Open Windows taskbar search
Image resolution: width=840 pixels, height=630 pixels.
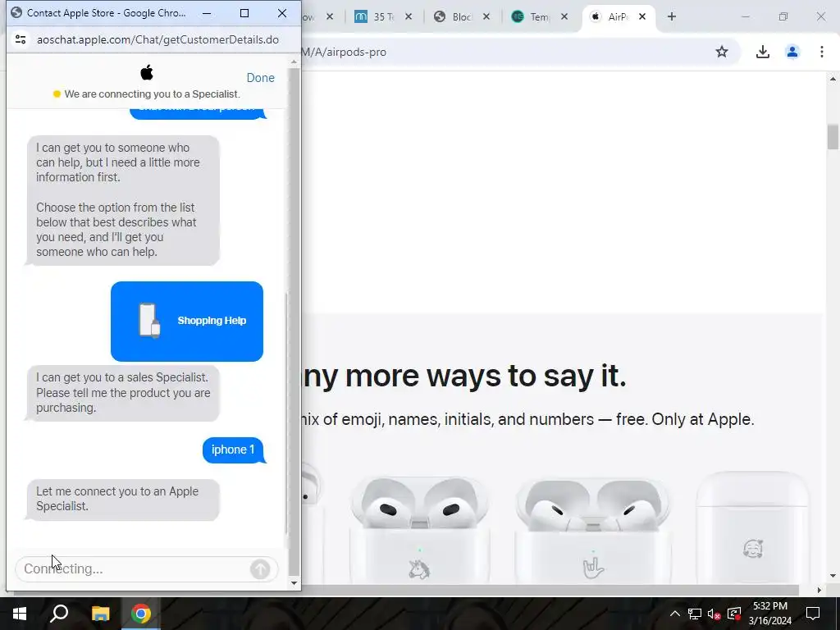(59, 614)
